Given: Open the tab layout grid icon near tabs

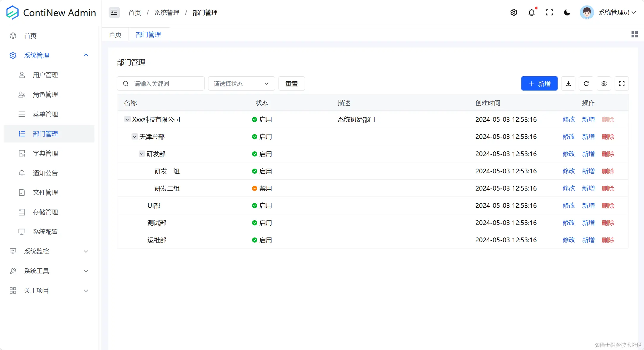Looking at the screenshot, I should [x=634, y=34].
